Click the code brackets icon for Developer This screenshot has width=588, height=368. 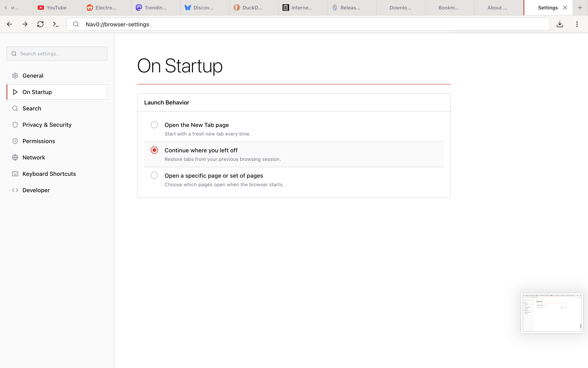tap(15, 190)
